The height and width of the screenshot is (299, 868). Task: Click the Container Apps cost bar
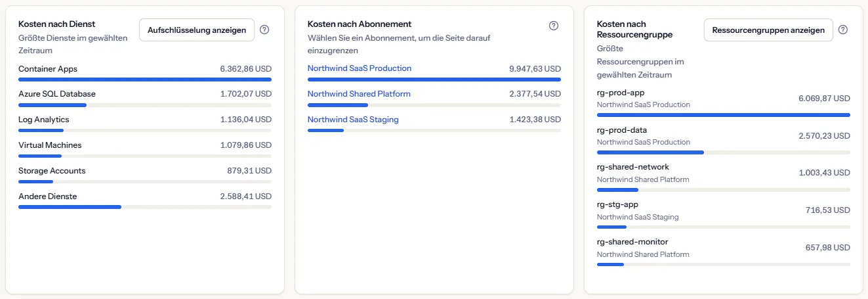145,80
